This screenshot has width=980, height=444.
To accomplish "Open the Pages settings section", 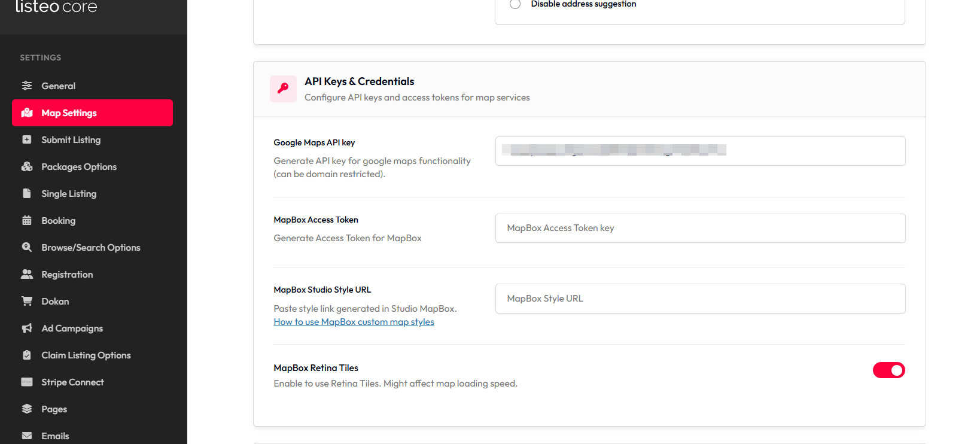I will pos(54,409).
